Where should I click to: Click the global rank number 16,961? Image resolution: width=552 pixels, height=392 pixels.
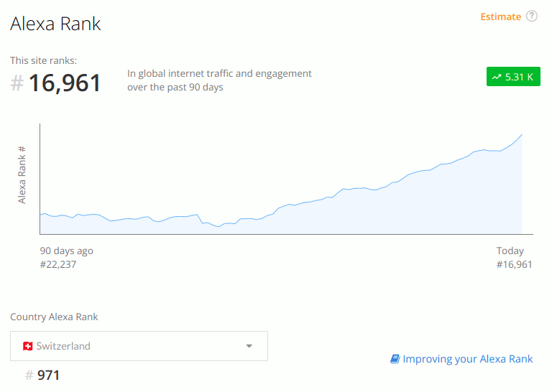(65, 83)
